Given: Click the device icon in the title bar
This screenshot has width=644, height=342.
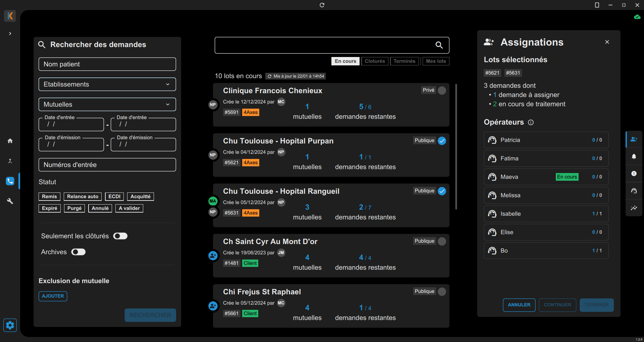Looking at the screenshot, I should coord(597,5).
